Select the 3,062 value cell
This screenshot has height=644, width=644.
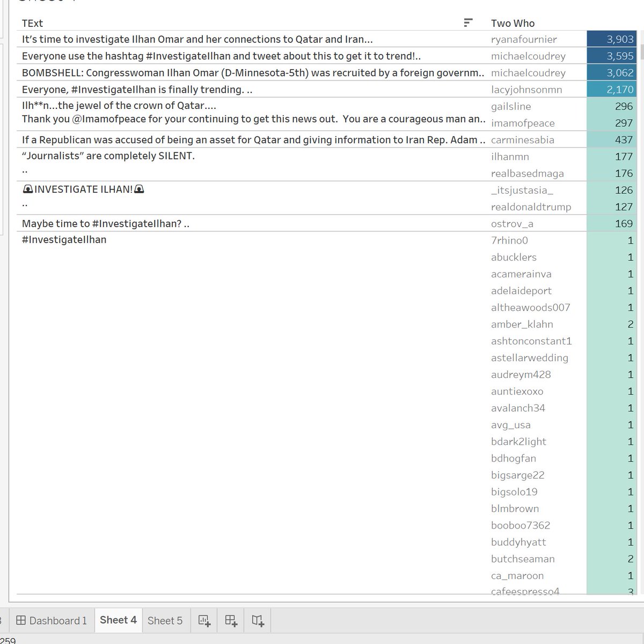[612, 72]
